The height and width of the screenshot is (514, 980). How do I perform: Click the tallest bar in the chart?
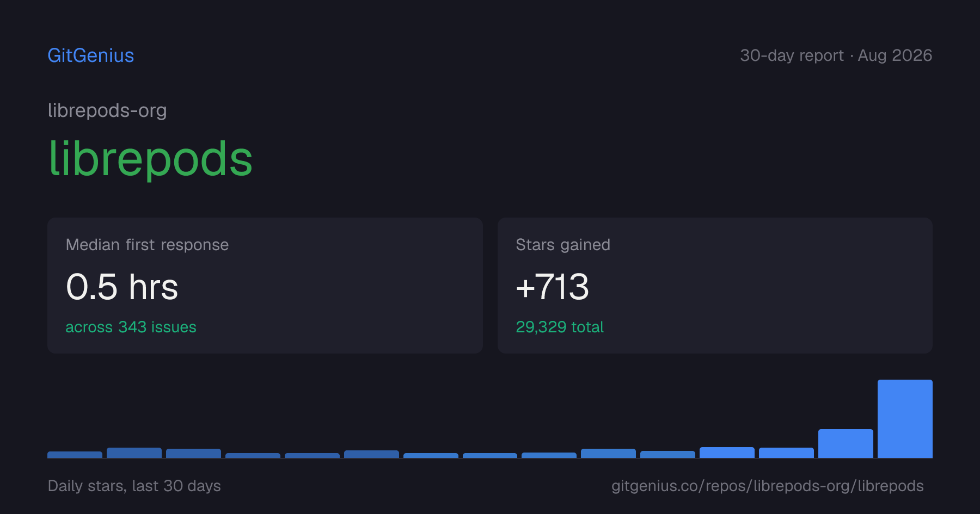(905, 419)
